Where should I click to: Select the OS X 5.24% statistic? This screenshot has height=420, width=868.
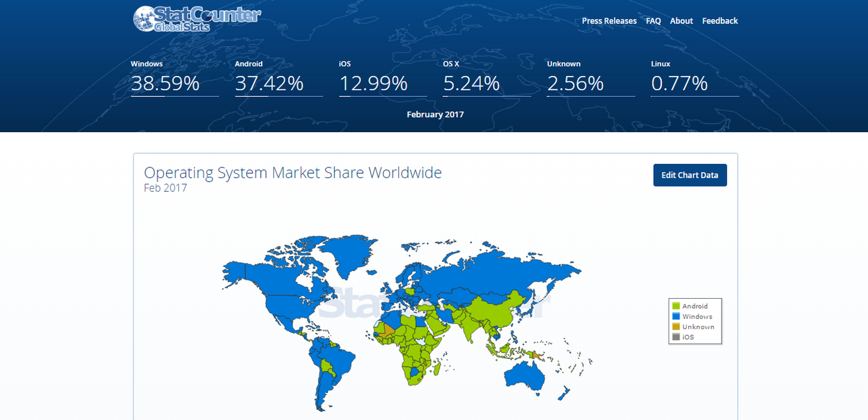pos(487,77)
